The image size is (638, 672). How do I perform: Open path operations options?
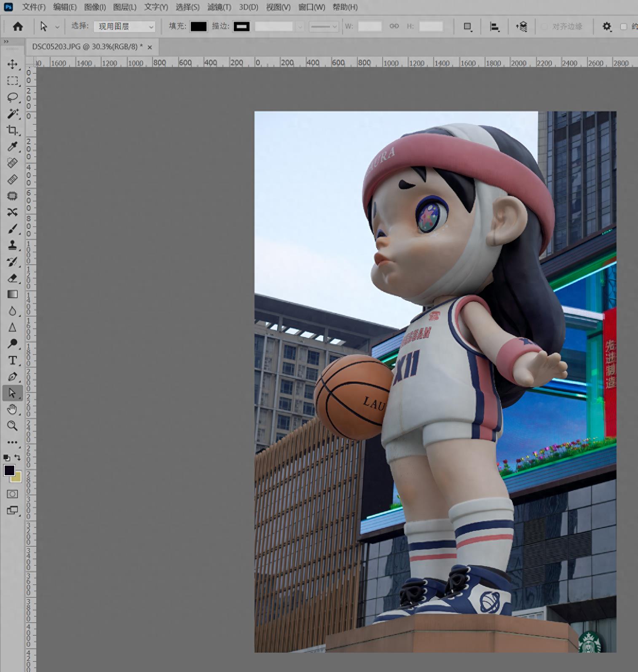tap(467, 27)
